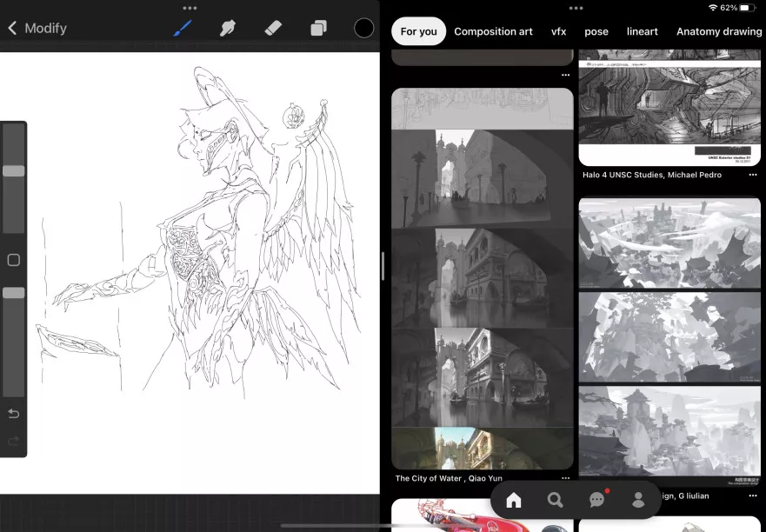
Task: Select the Eraser tool
Action: [273, 28]
